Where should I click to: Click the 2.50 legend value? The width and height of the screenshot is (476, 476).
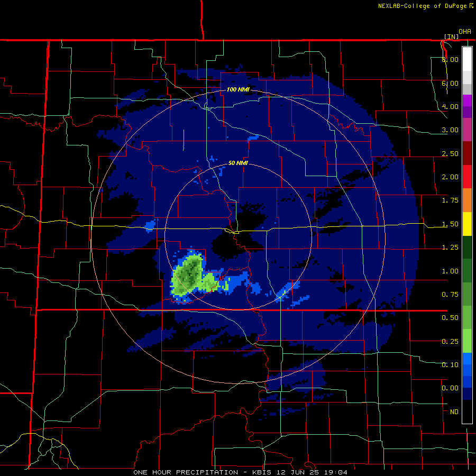[x=450, y=153]
